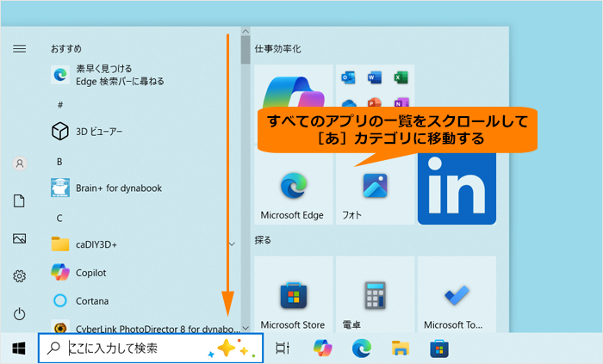Click the app list scroll down arrow
Viewport: 603px width, 364px height.
(246, 328)
